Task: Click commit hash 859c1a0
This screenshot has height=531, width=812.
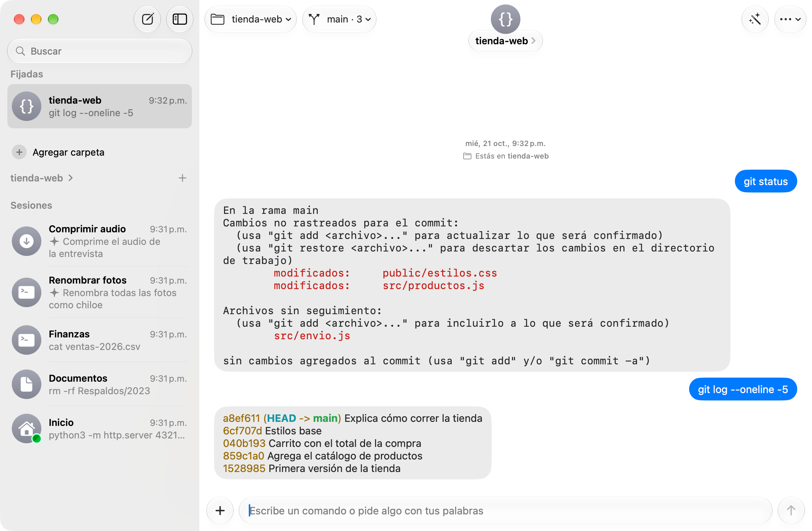Action: (x=244, y=456)
